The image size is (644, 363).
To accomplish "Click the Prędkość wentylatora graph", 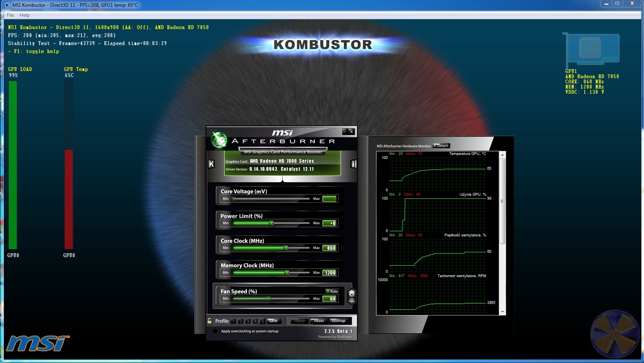I will (438, 255).
